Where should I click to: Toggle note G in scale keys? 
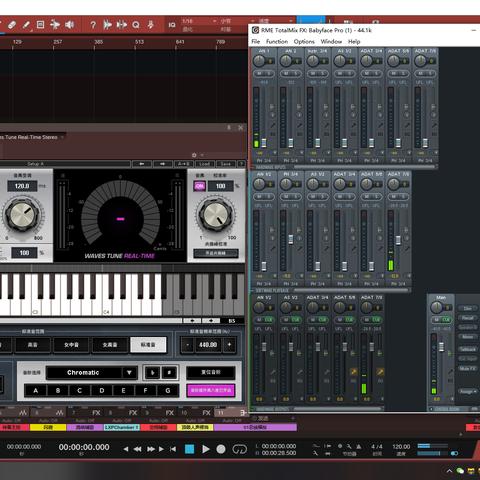tap(168, 390)
